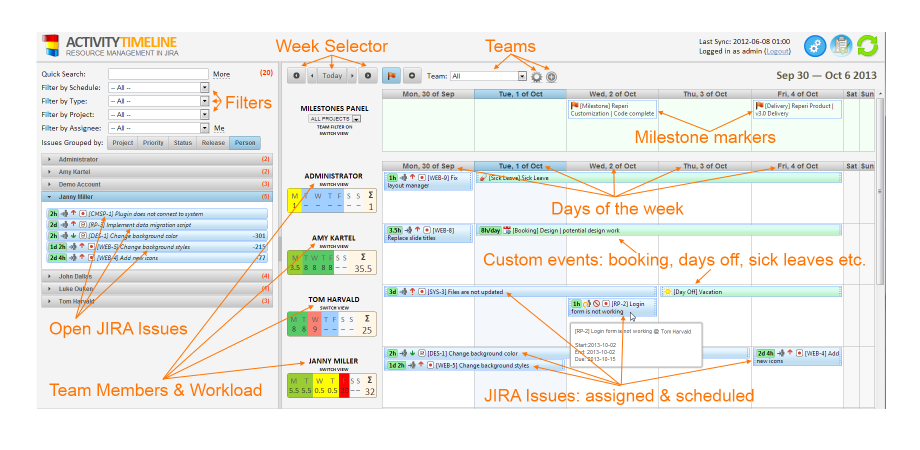Select the Status grouping tab
The image size is (920, 450).
(x=183, y=143)
